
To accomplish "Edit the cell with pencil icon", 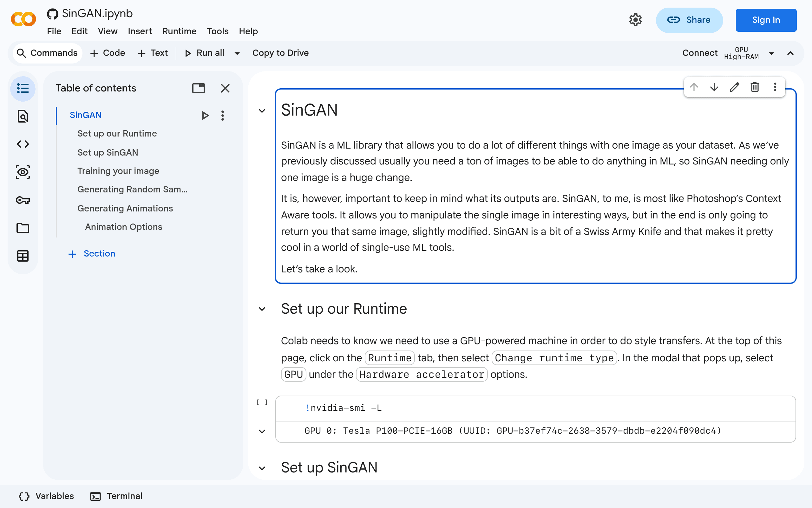I will point(735,87).
